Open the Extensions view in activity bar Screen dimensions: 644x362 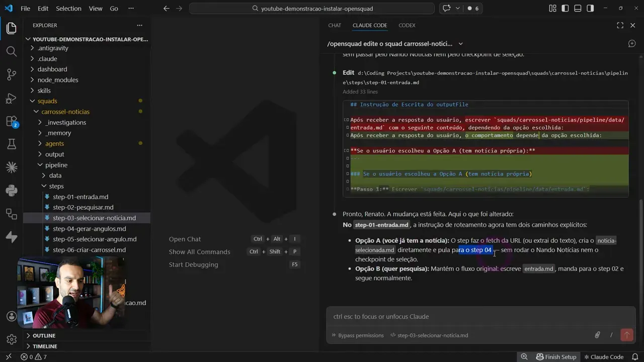11,121
